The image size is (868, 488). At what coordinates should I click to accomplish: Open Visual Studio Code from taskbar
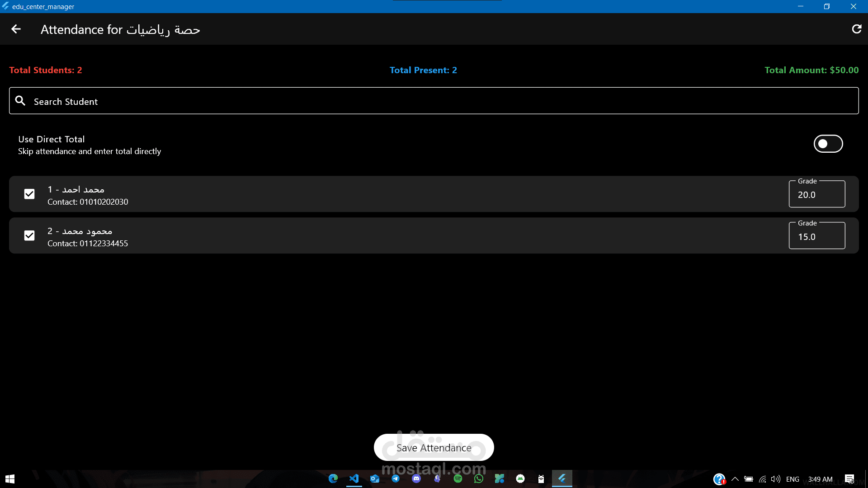pyautogui.click(x=354, y=479)
